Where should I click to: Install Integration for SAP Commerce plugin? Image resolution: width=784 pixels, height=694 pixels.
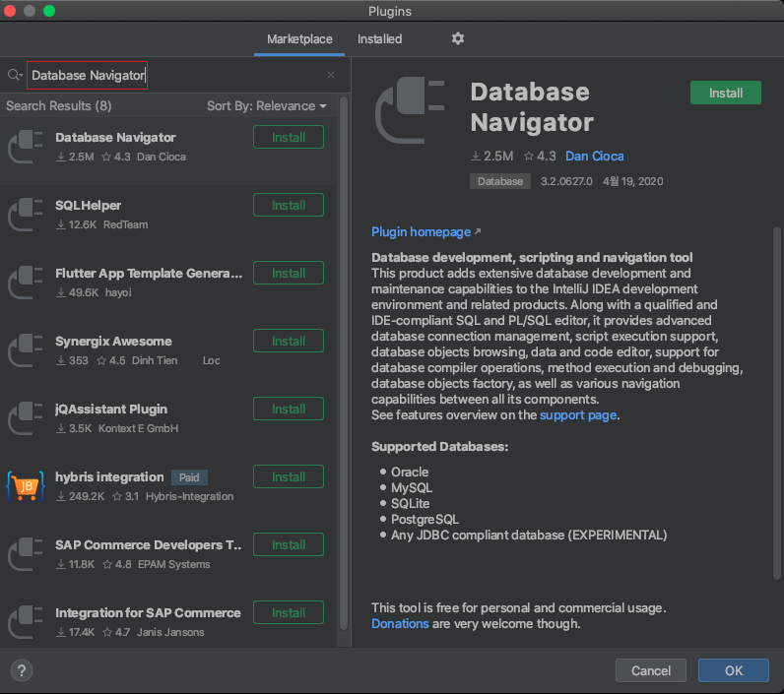pyautogui.click(x=289, y=612)
